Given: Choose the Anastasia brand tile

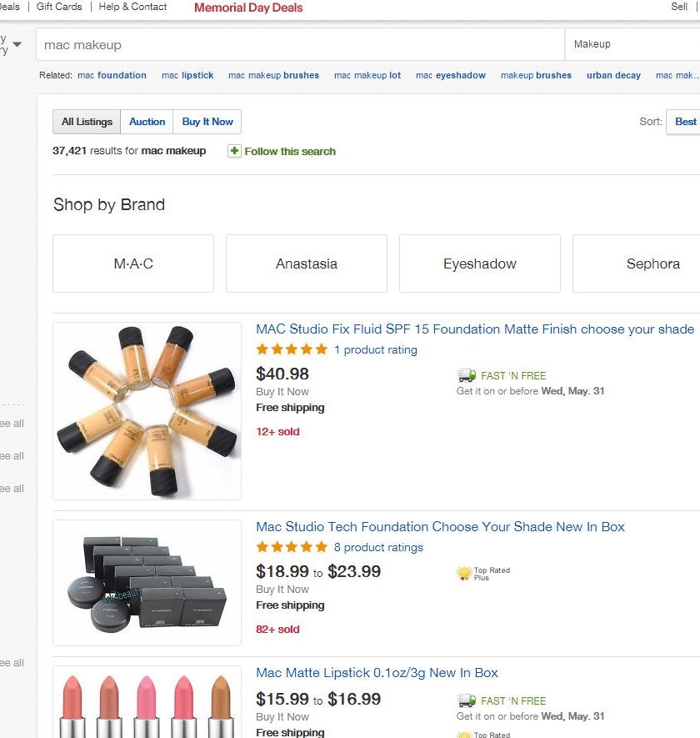Looking at the screenshot, I should [x=307, y=264].
